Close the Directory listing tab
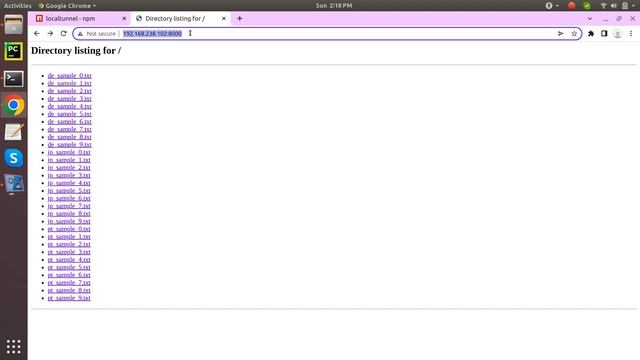The image size is (640, 360). (224, 18)
